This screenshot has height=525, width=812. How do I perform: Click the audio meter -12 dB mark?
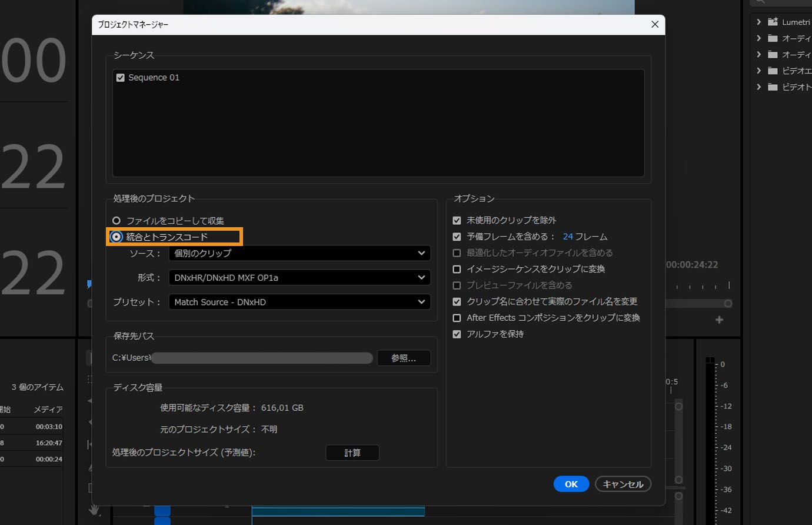click(727, 406)
